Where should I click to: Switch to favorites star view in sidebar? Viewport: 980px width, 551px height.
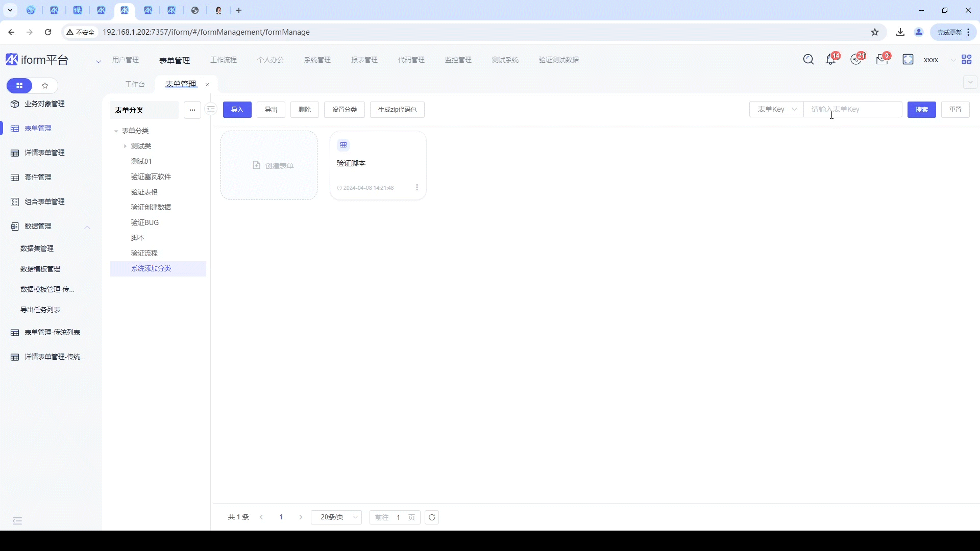pos(45,86)
